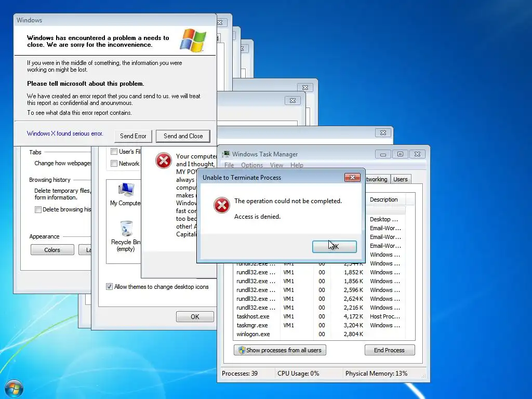Select the rundll32.exe row using 2,624 K
The image size is (532, 399).
pyautogui.click(x=320, y=299)
